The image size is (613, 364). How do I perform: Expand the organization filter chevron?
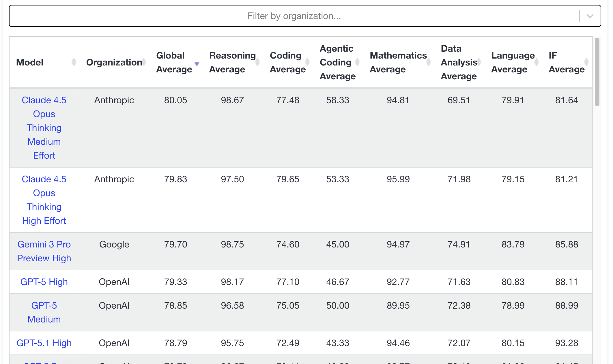[x=590, y=16]
